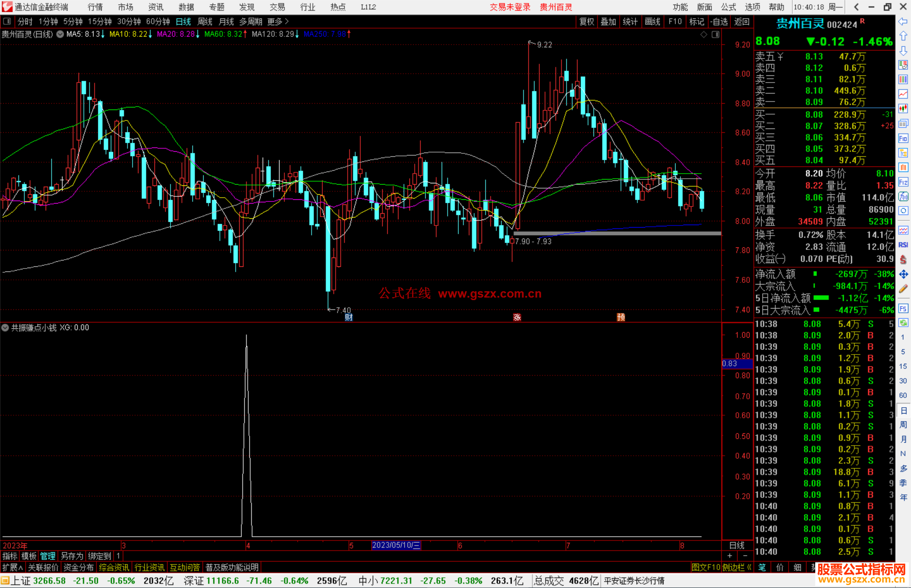Toggle the 共振赚点小钱 indicator circle button

pyautogui.click(x=5, y=328)
